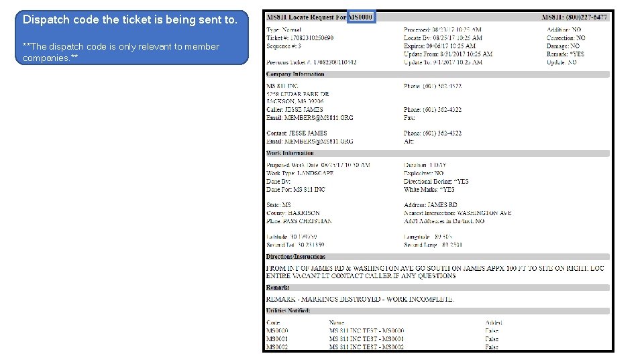Select the 'Type: Normal' line
The height and width of the screenshot is (362, 644).
click(x=283, y=29)
